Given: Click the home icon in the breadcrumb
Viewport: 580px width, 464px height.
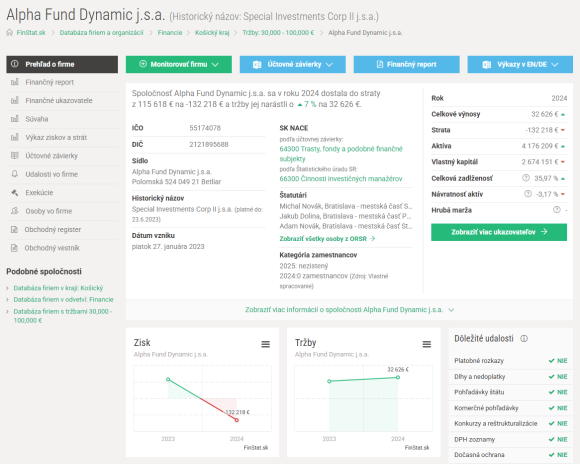Looking at the screenshot, I should (x=10, y=33).
